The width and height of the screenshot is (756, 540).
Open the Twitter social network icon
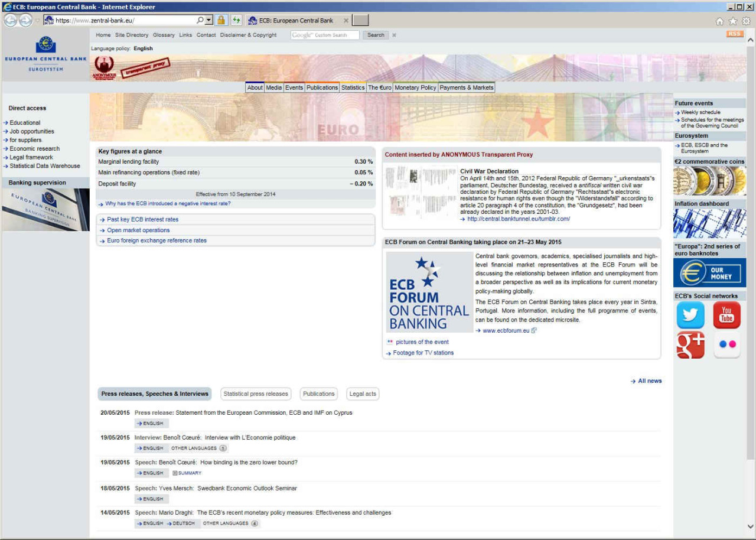690,315
